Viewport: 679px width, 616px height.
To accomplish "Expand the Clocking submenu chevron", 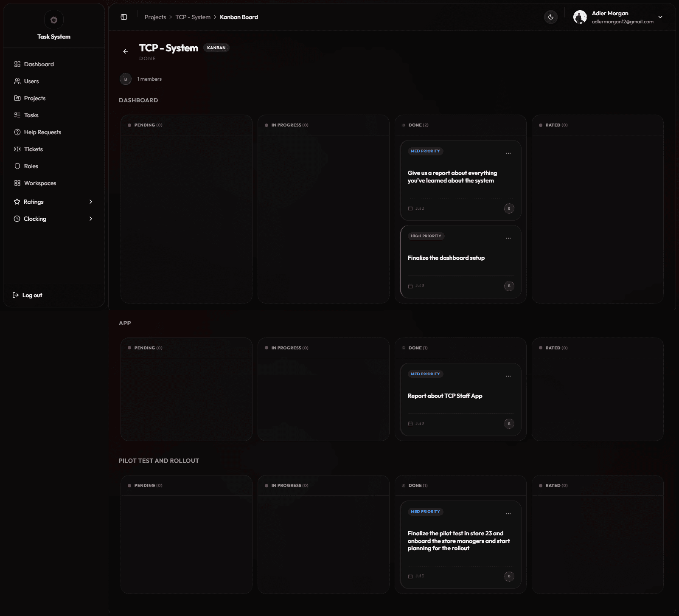I will pos(91,219).
